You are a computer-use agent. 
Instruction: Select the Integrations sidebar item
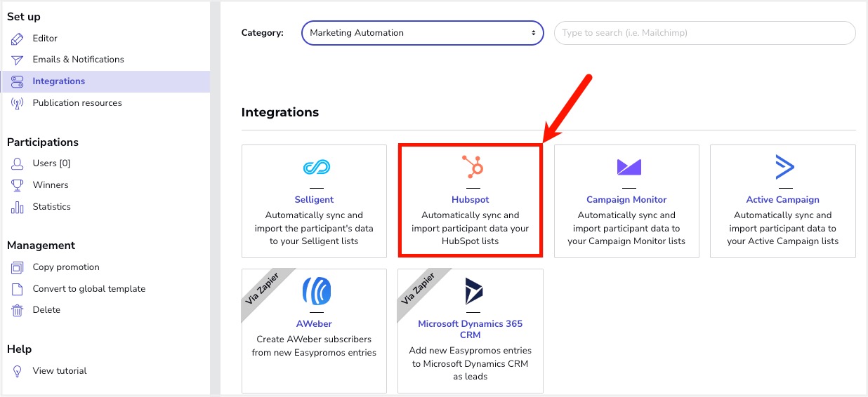point(105,81)
